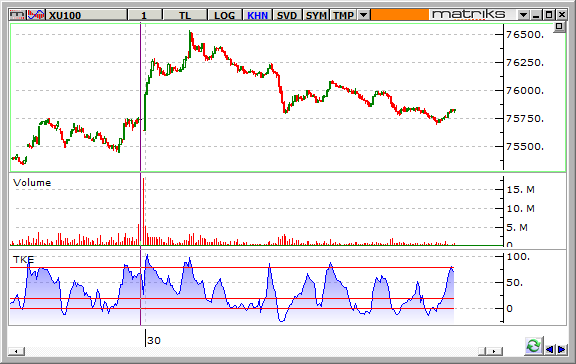Minimize the XU100 chart window

(x=536, y=15)
